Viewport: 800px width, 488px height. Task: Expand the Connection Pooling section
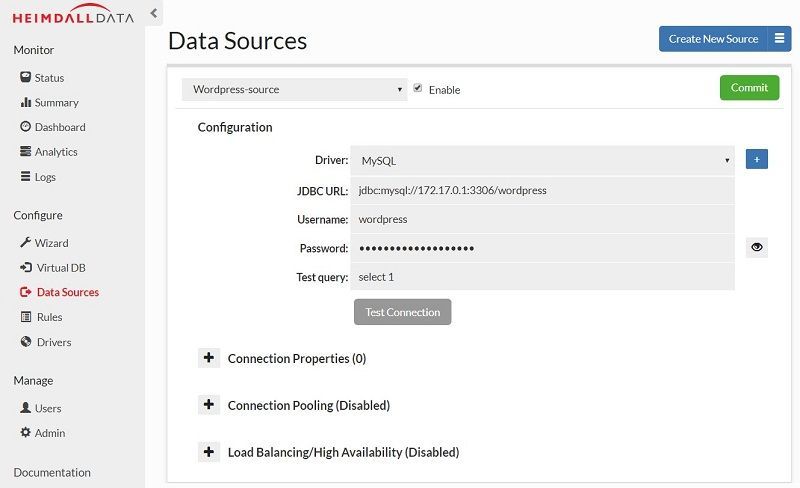click(x=209, y=405)
